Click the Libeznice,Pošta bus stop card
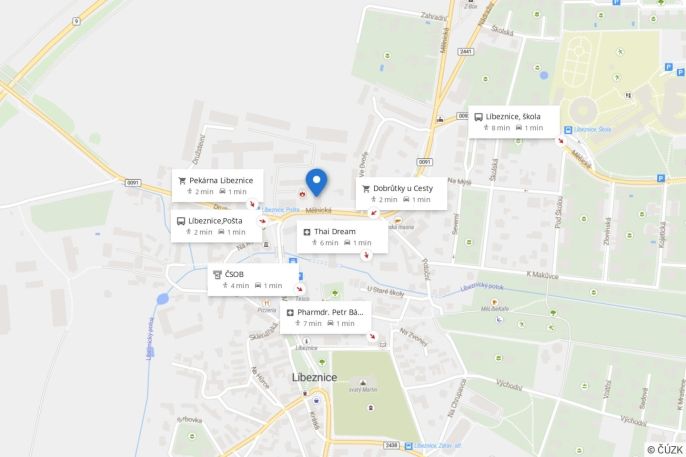686x457 pixels. coord(217,226)
